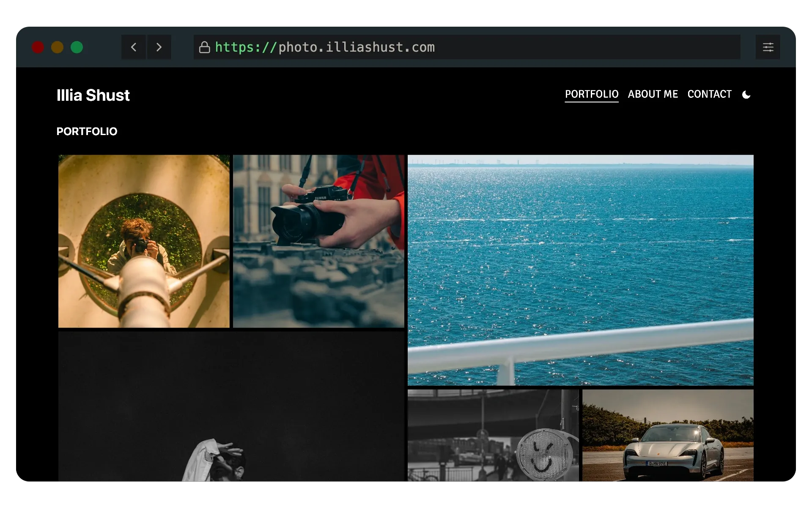812x508 pixels.
Task: Toggle dark mode with the moon icon
Action: pos(746,94)
